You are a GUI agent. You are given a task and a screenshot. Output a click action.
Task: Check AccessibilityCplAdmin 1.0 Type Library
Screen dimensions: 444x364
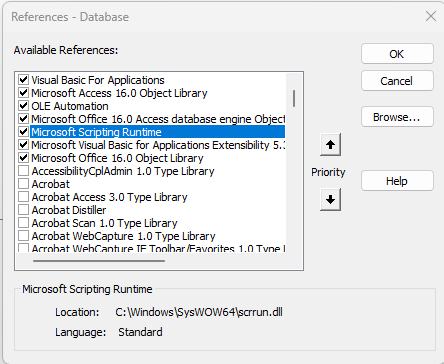click(x=23, y=171)
